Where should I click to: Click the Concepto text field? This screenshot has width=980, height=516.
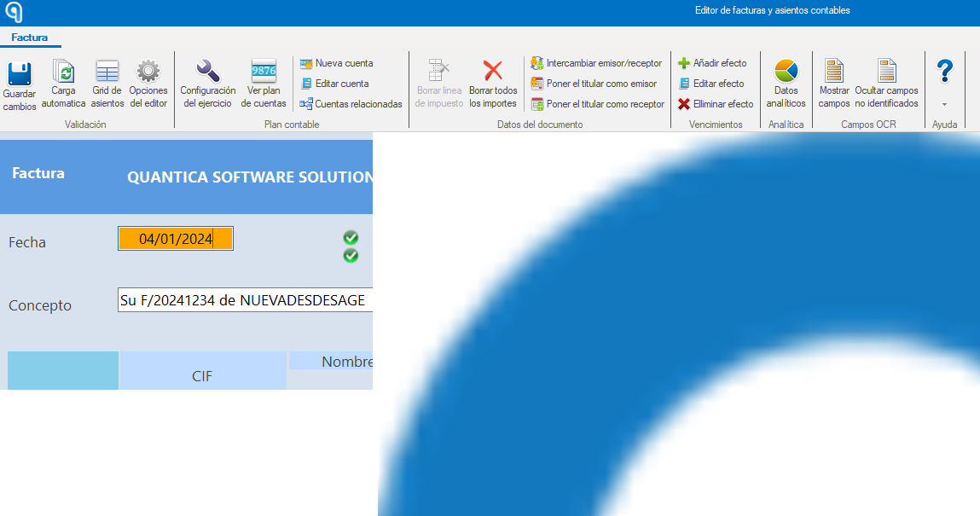click(245, 300)
